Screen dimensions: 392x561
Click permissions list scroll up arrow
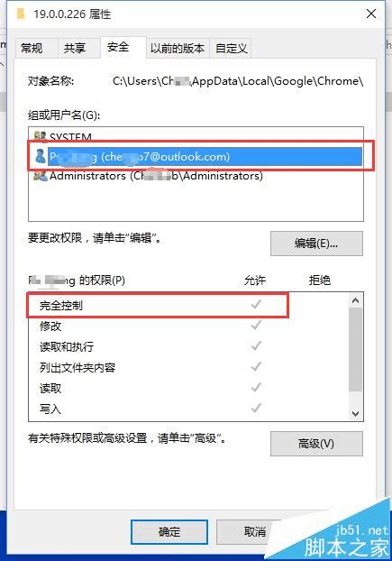[355, 300]
